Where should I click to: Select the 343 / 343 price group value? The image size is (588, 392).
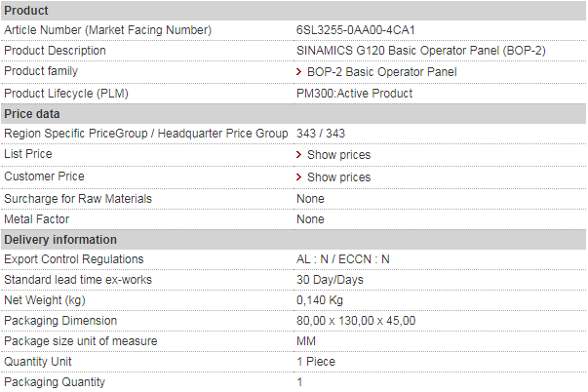coord(321,134)
